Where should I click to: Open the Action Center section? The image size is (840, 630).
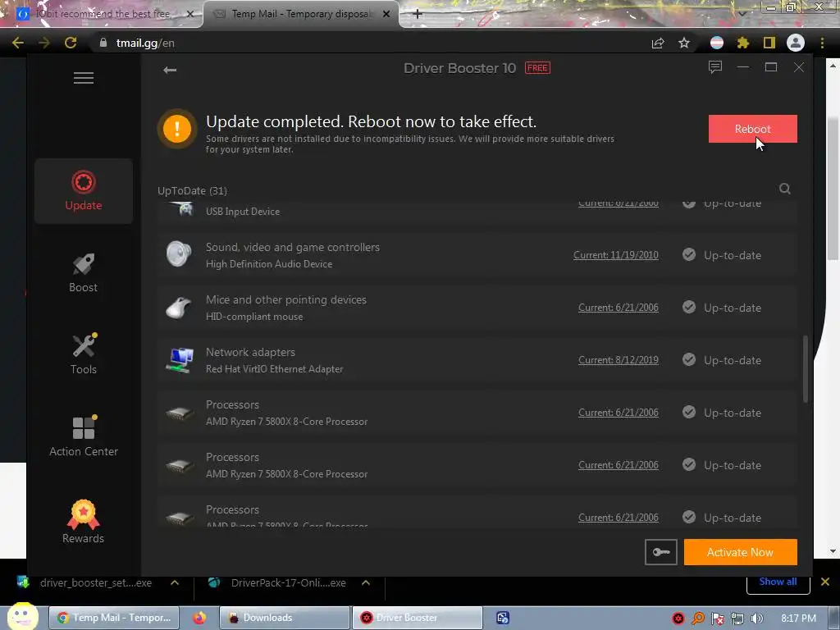pyautogui.click(x=84, y=436)
